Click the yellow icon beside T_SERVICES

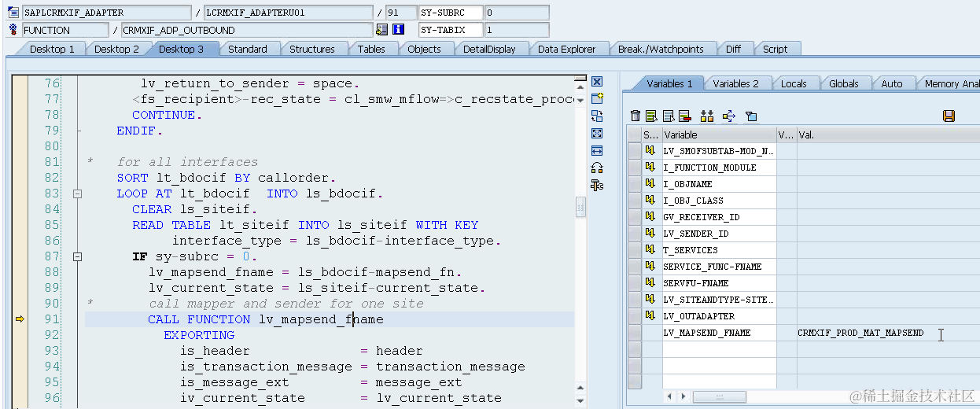[x=650, y=249]
